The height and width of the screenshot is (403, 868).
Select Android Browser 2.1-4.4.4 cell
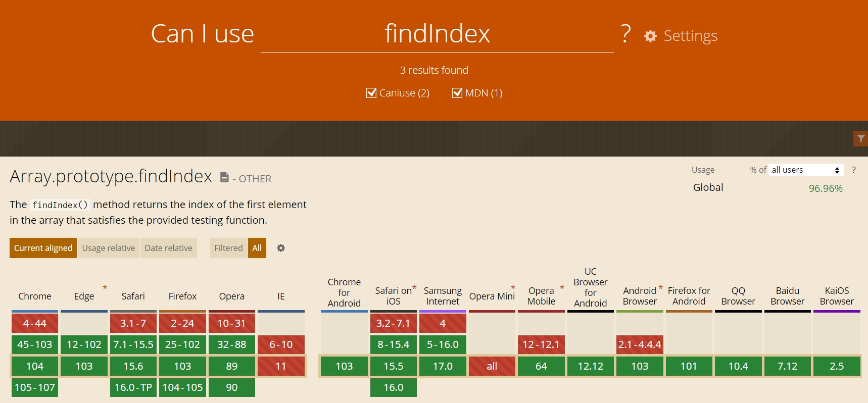tap(640, 344)
